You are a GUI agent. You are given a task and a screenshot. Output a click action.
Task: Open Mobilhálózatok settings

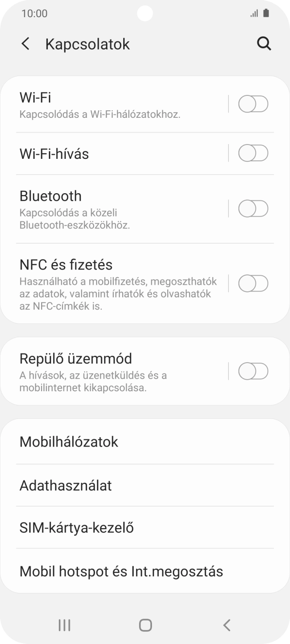pos(68,442)
